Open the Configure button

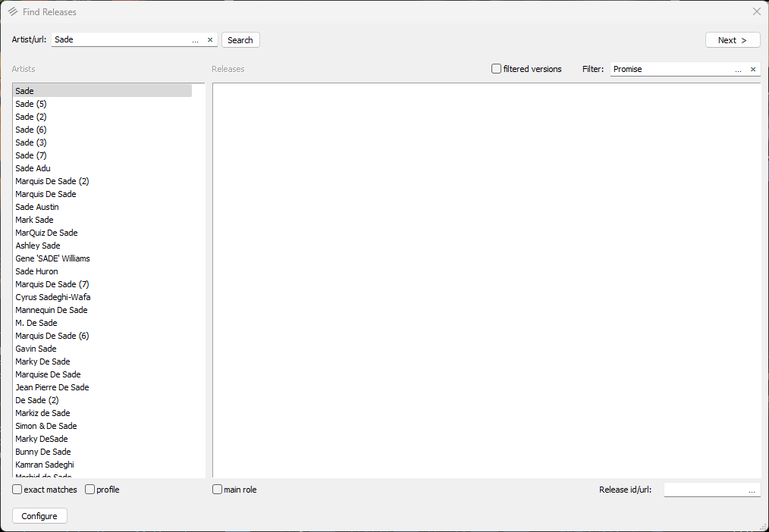[x=39, y=516]
